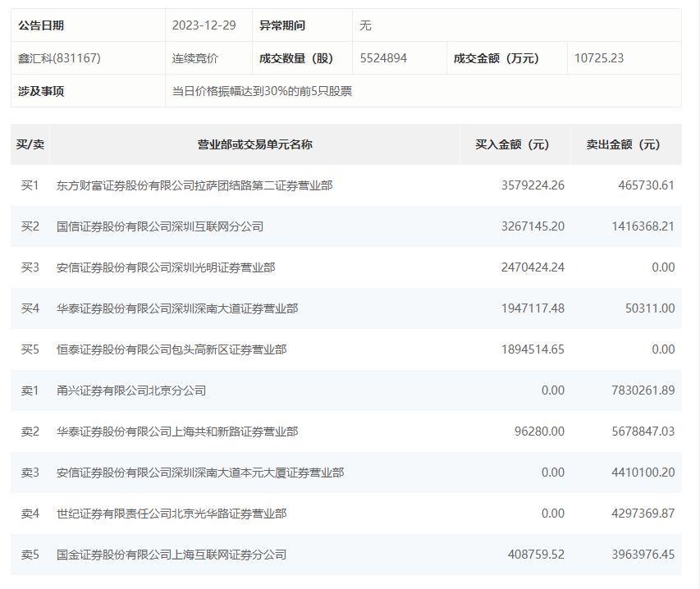Click the 买4 row label
700x589 pixels.
30,308
